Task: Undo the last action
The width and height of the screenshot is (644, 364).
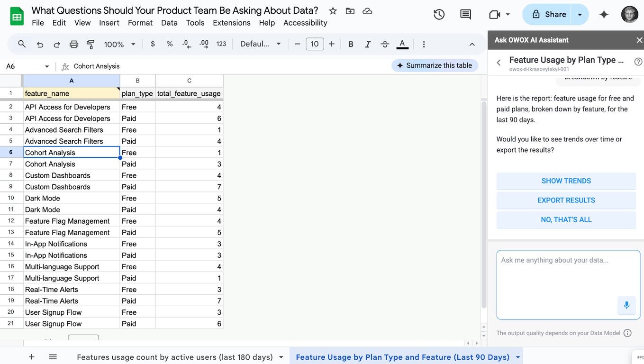Action: click(40, 44)
